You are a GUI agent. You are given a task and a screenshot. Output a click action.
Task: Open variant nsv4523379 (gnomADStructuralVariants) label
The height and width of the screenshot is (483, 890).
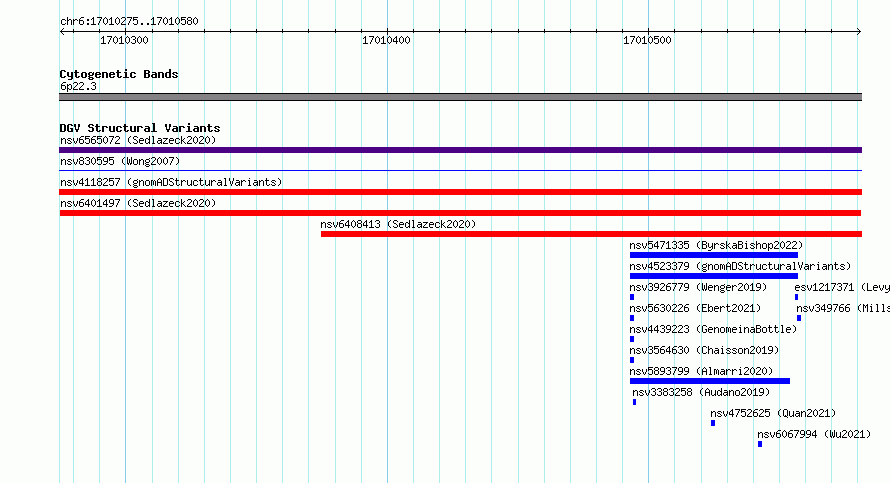(x=740, y=266)
